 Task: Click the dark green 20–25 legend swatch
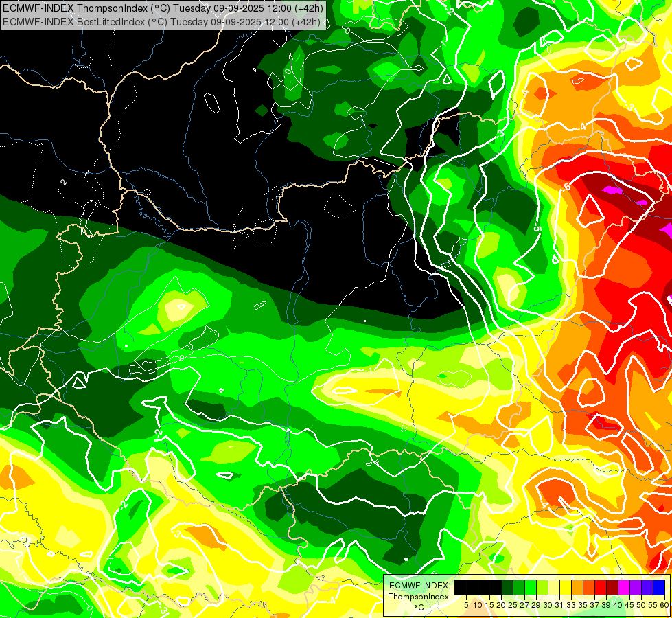click(507, 587)
